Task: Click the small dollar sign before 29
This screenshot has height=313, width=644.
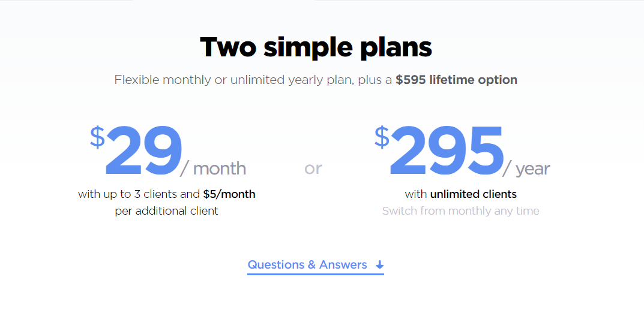Action: [x=97, y=137]
